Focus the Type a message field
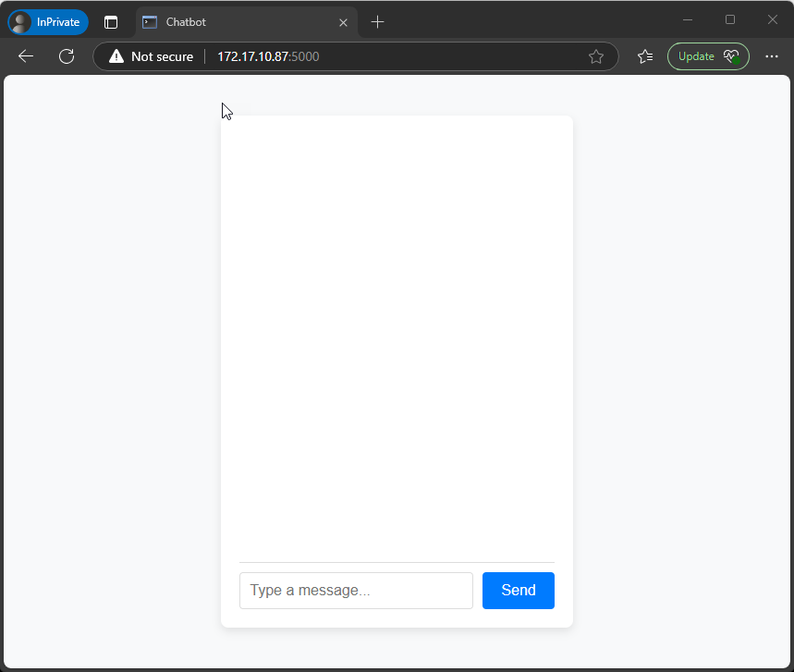This screenshot has height=672, width=794. point(356,591)
